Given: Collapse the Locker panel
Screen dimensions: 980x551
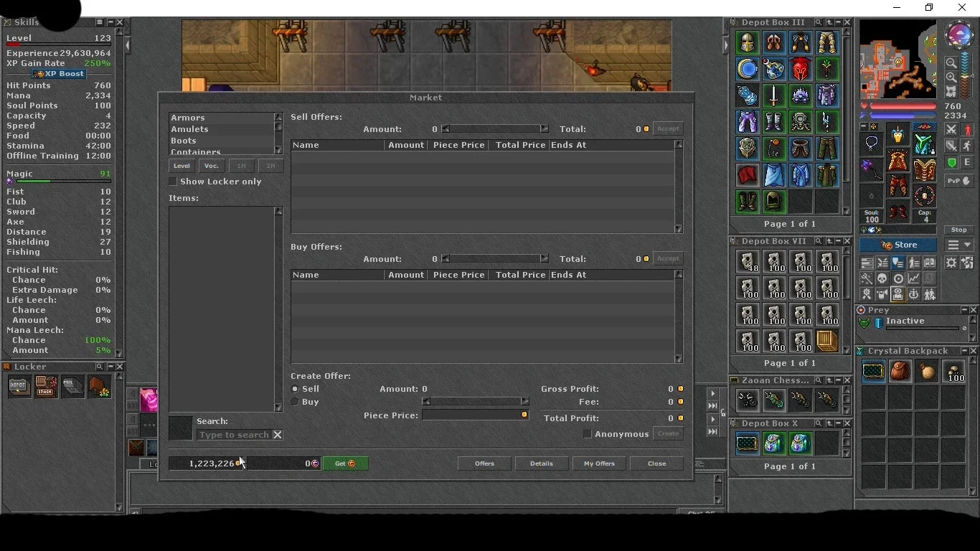Looking at the screenshot, I should click(x=110, y=367).
